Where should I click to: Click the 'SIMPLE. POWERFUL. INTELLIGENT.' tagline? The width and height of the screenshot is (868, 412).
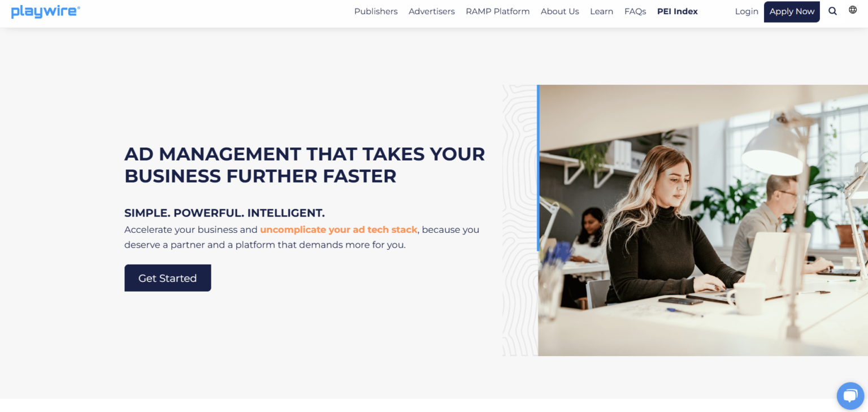pos(224,212)
